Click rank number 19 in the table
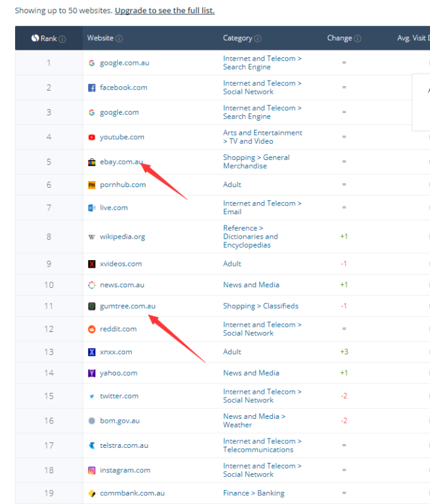Image resolution: width=430 pixels, height=504 pixels. click(49, 493)
